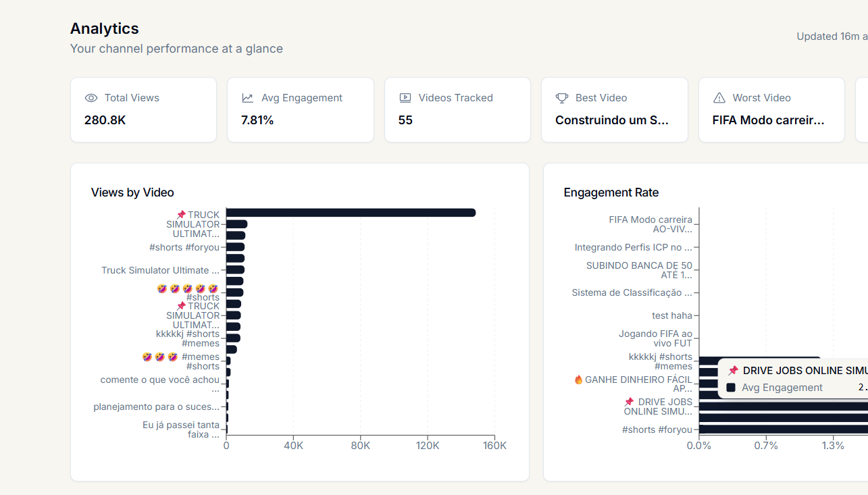Click the trend line icon beside Avg Engagement

248,98
